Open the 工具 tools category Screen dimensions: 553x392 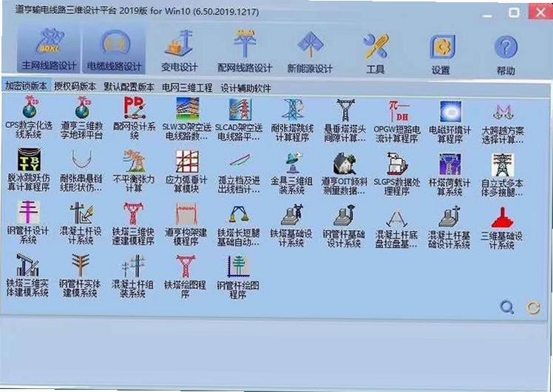pyautogui.click(x=376, y=54)
